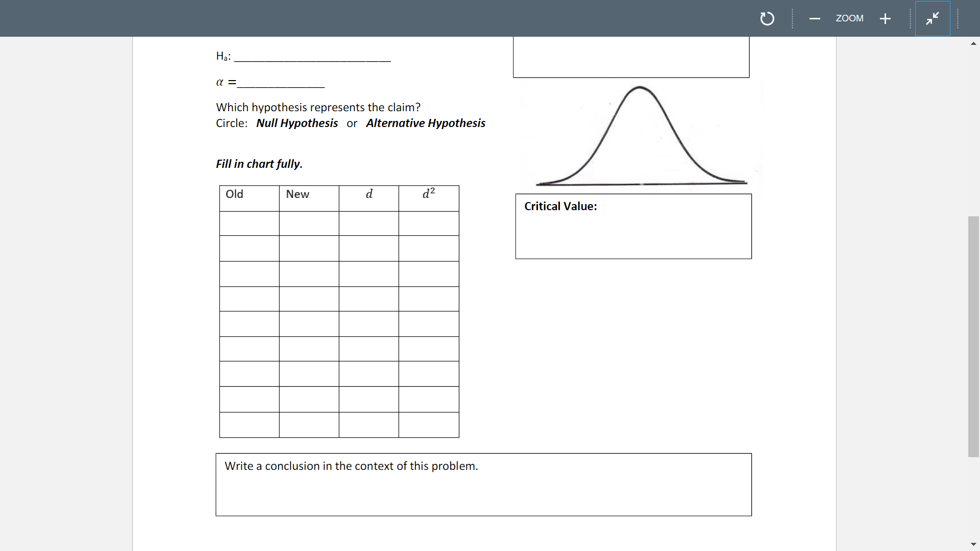Zoom out with the minus icon
The width and height of the screenshot is (980, 551).
(x=815, y=18)
